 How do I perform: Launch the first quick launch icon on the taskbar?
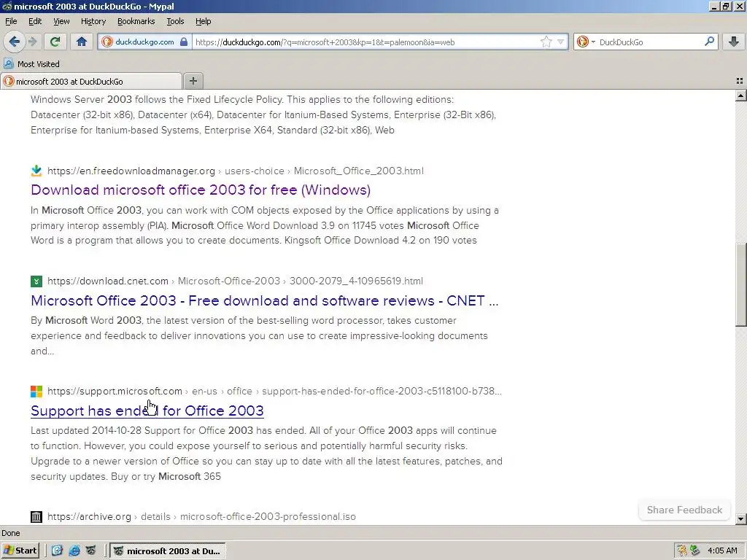(x=57, y=551)
